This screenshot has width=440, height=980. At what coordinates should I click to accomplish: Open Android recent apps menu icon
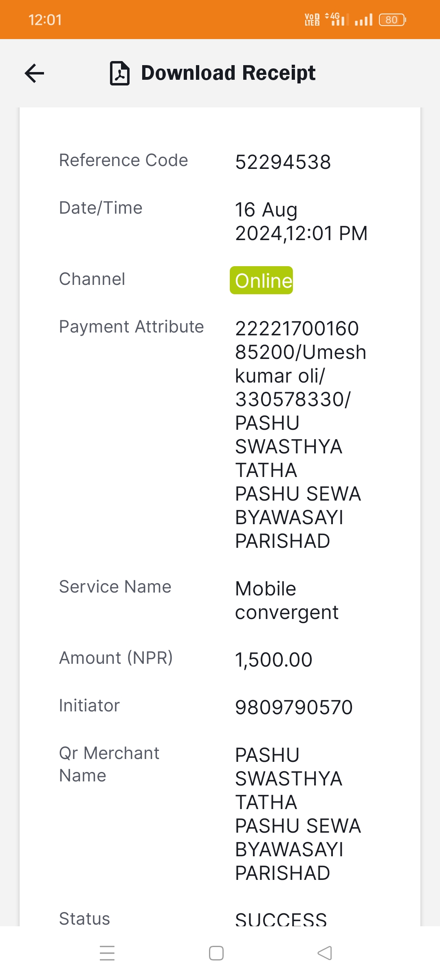pyautogui.click(x=107, y=953)
